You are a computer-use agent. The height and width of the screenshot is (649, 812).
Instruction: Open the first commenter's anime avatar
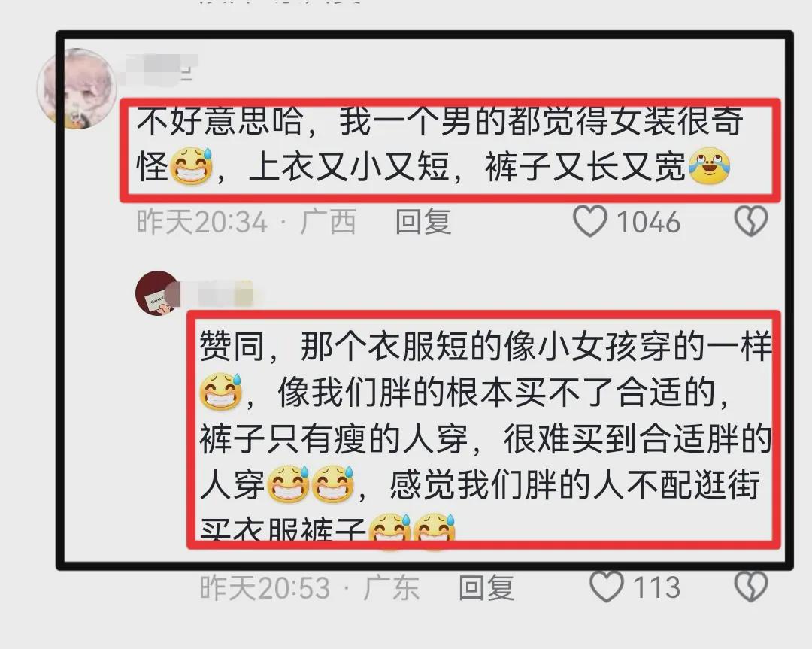pyautogui.click(x=77, y=88)
